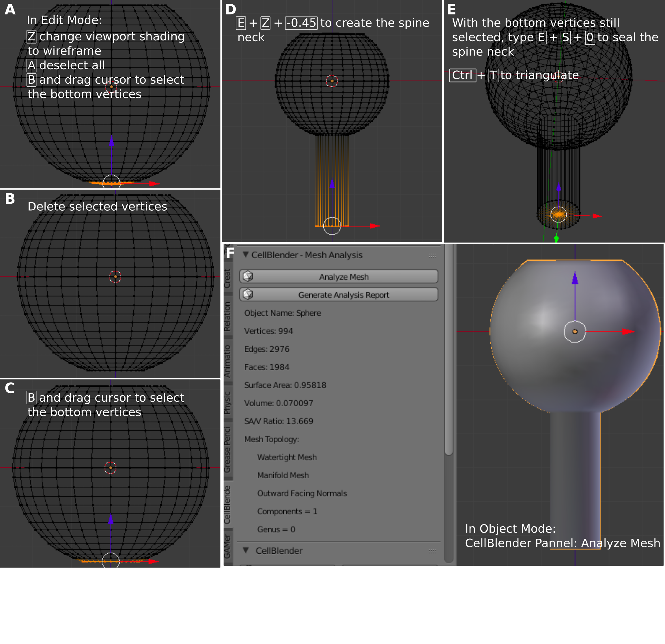Click the mesh icon on Analyze Mesh
The width and height of the screenshot is (665, 644).
[248, 276]
